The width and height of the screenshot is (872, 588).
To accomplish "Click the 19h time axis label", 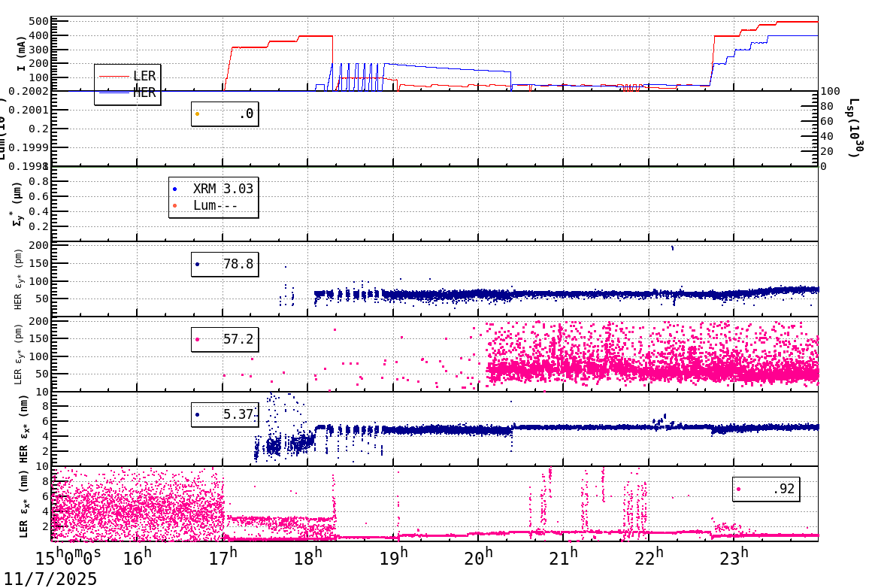I will pos(393,557).
